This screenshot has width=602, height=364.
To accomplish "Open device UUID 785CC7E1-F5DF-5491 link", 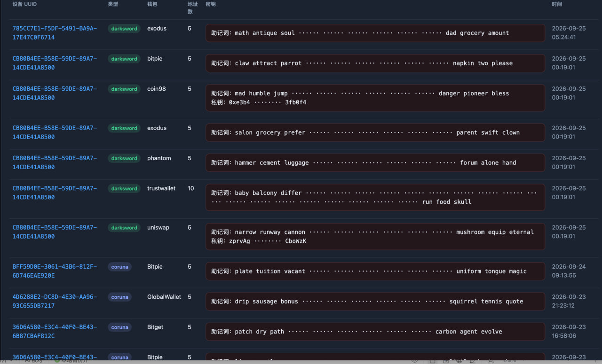I will click(55, 33).
